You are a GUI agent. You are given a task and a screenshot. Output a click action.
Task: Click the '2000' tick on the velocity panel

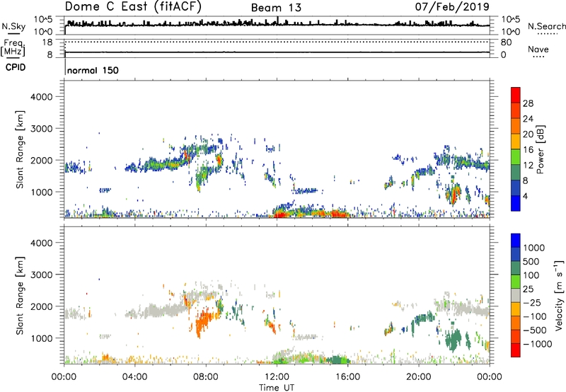click(42, 306)
